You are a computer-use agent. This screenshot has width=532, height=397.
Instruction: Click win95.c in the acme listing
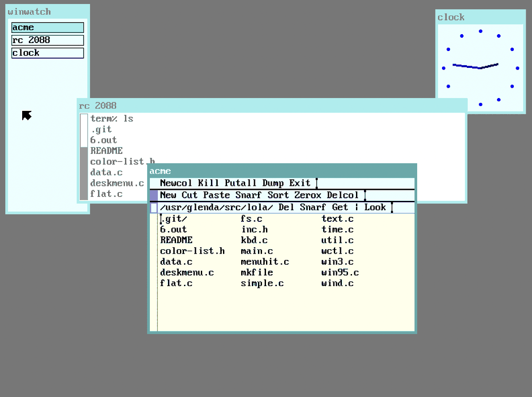pos(340,272)
